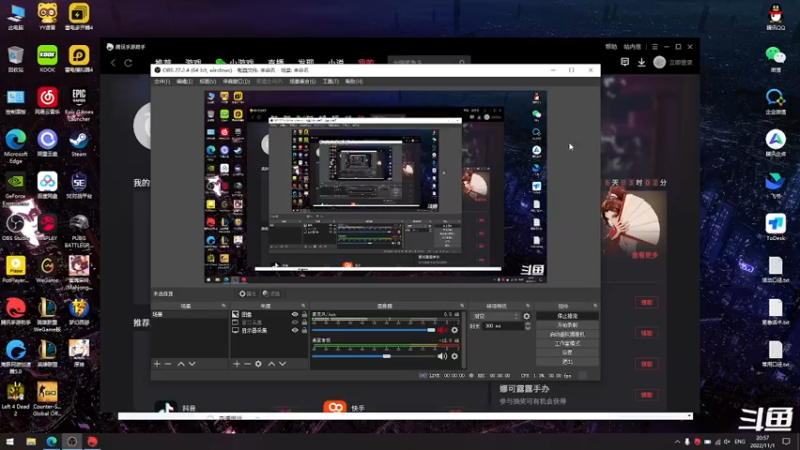Screen dimensions: 800x450
Task: Pop out the Sources dock panel
Action: pos(303,306)
